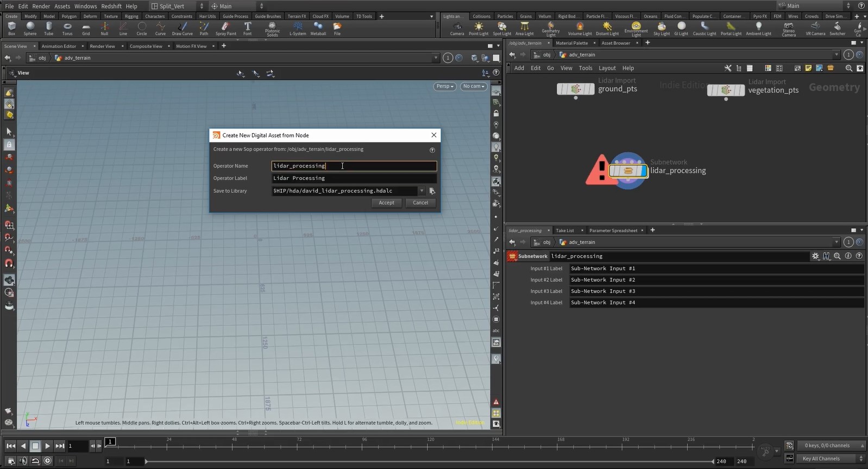
Task: Click the lidar_processing subnetwork node
Action: click(x=628, y=171)
